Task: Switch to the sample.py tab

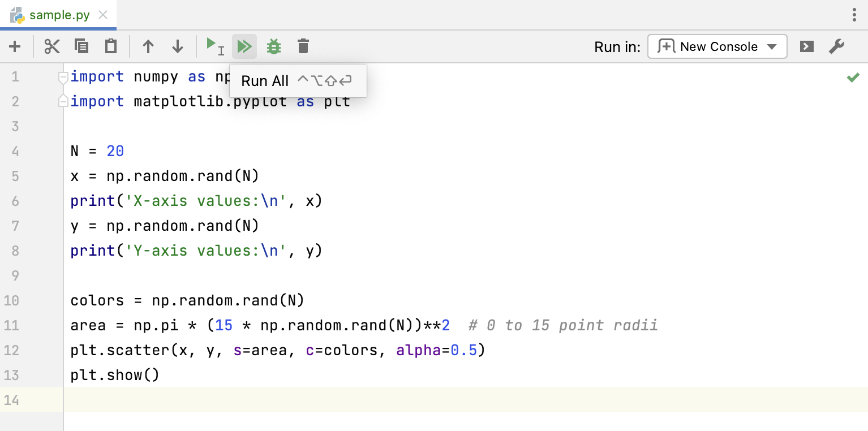Action: click(x=59, y=15)
